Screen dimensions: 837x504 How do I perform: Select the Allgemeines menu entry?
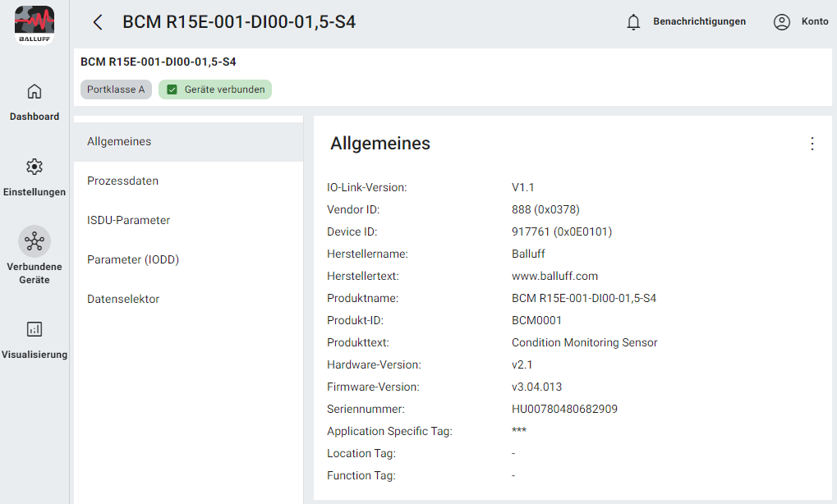click(119, 141)
